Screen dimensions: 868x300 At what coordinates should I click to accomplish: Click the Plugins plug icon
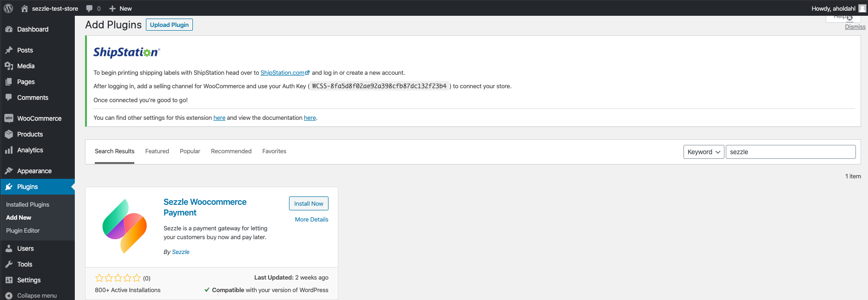[x=9, y=187]
